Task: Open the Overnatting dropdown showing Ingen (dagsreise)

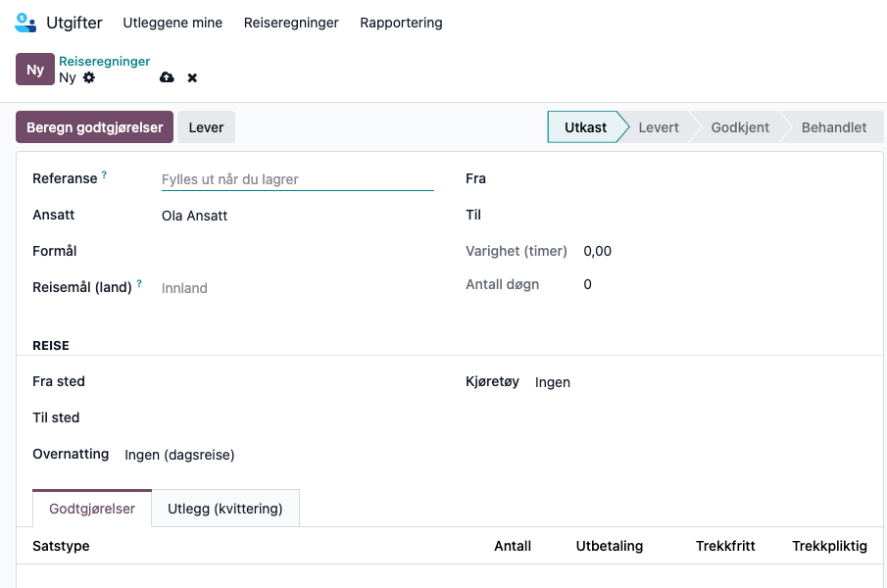Action: click(279, 455)
